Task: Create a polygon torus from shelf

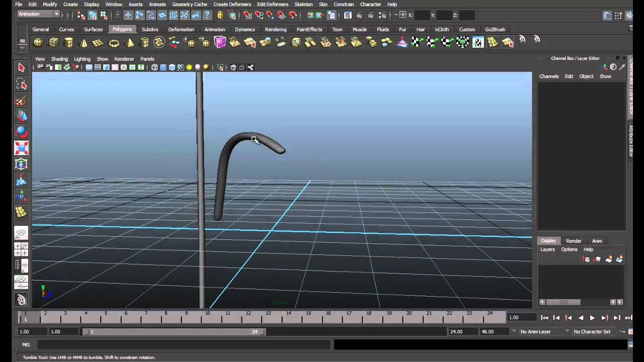Action: click(x=114, y=43)
